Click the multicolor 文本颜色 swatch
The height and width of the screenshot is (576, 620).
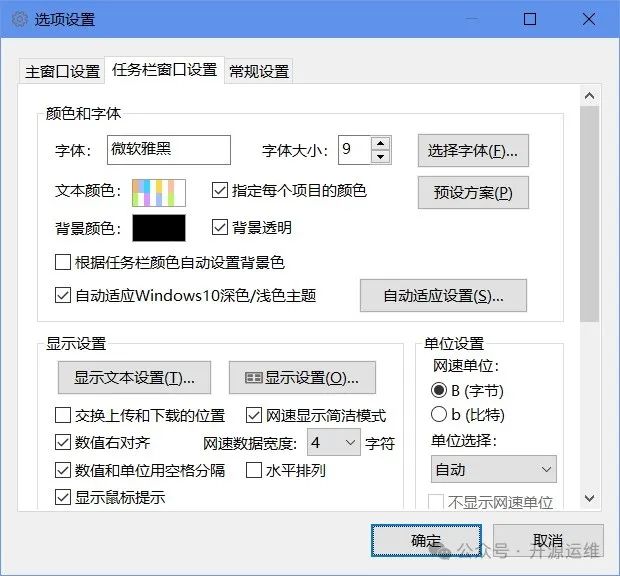click(159, 190)
